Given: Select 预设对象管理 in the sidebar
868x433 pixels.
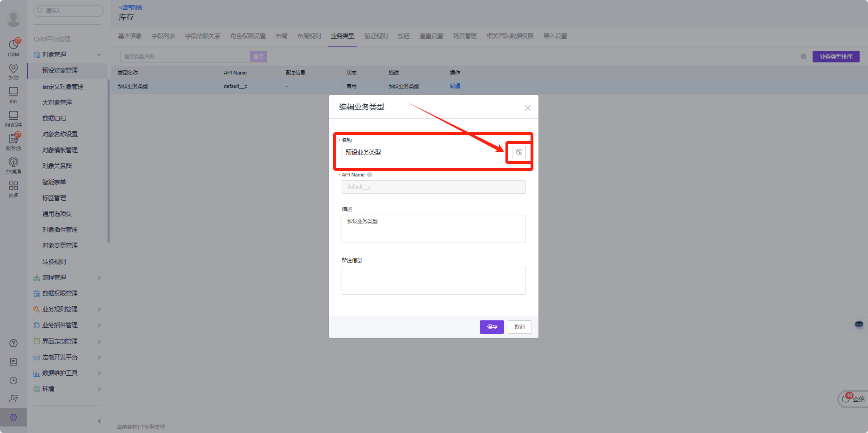Looking at the screenshot, I should click(x=60, y=70).
